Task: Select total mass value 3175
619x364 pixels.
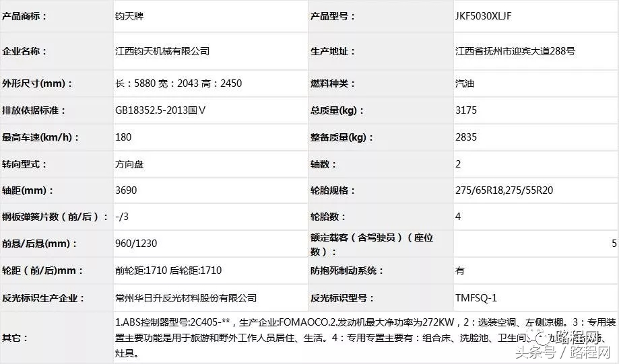Action: pos(466,110)
